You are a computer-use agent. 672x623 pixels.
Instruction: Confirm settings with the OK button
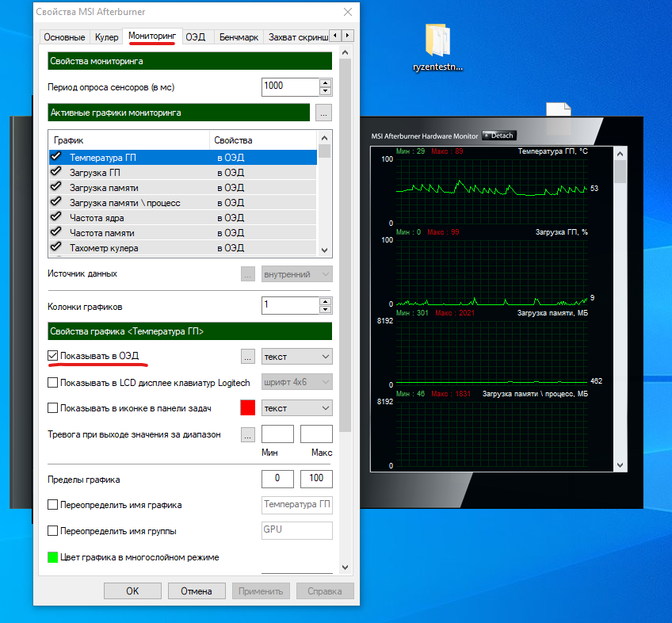click(132, 591)
